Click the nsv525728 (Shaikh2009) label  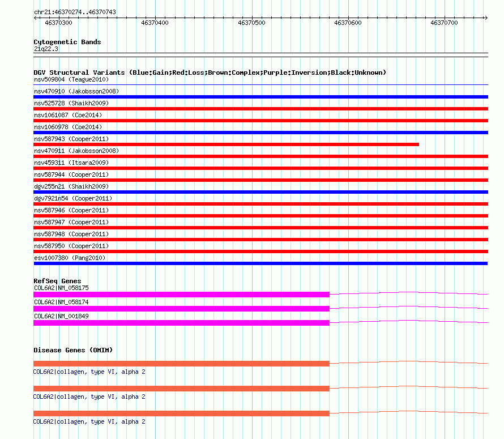(71, 103)
